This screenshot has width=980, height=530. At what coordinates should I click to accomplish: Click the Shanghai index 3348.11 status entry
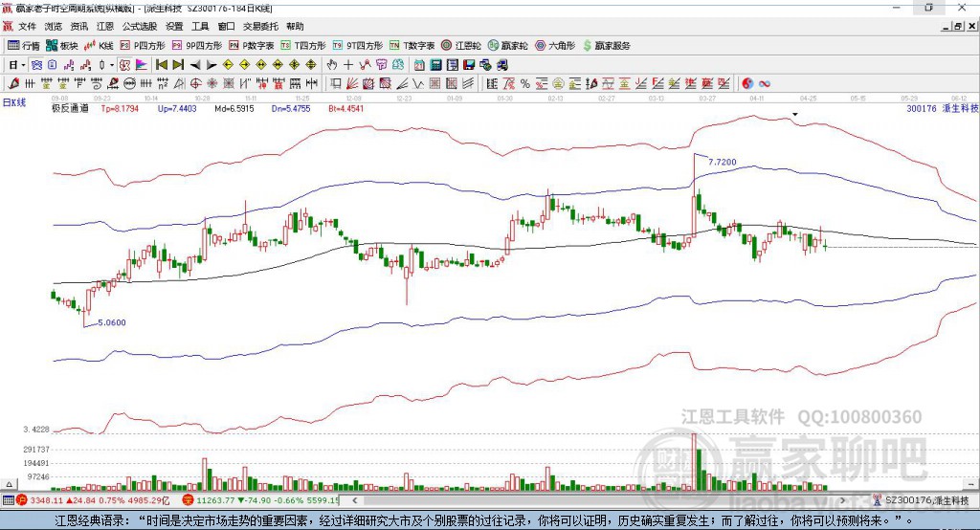click(x=93, y=500)
